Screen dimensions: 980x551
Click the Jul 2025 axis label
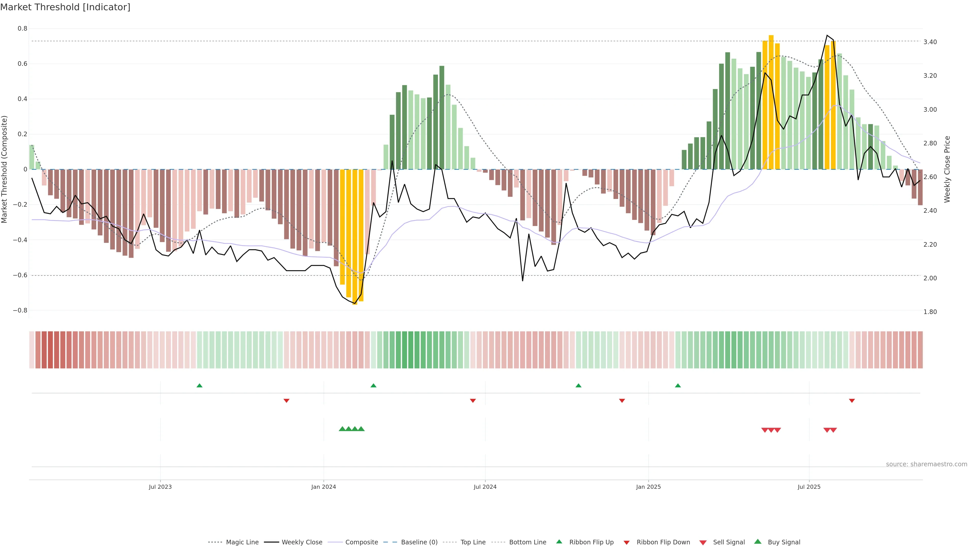pos(809,487)
